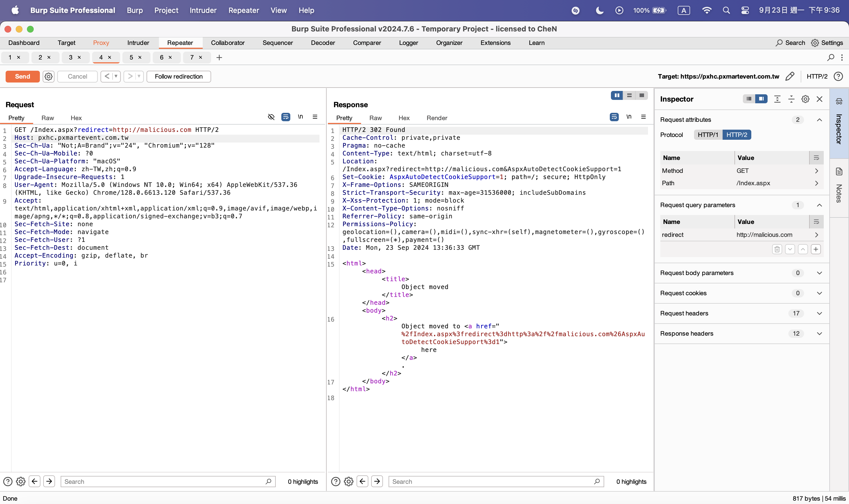Show \n newline characters in Request
Viewport: 849px width, 504px height.
point(300,117)
